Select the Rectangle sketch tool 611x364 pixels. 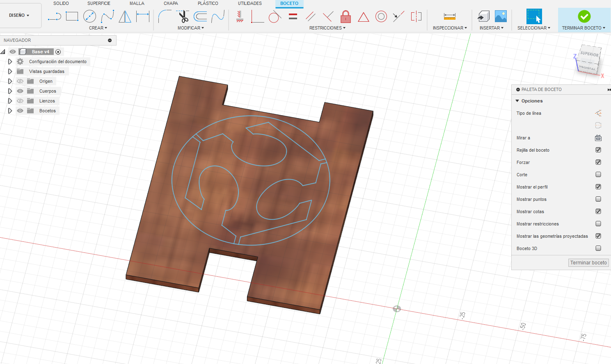click(72, 16)
